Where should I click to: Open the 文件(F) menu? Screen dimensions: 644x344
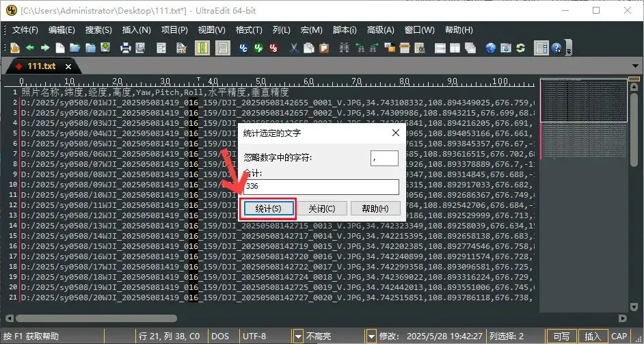pos(25,30)
